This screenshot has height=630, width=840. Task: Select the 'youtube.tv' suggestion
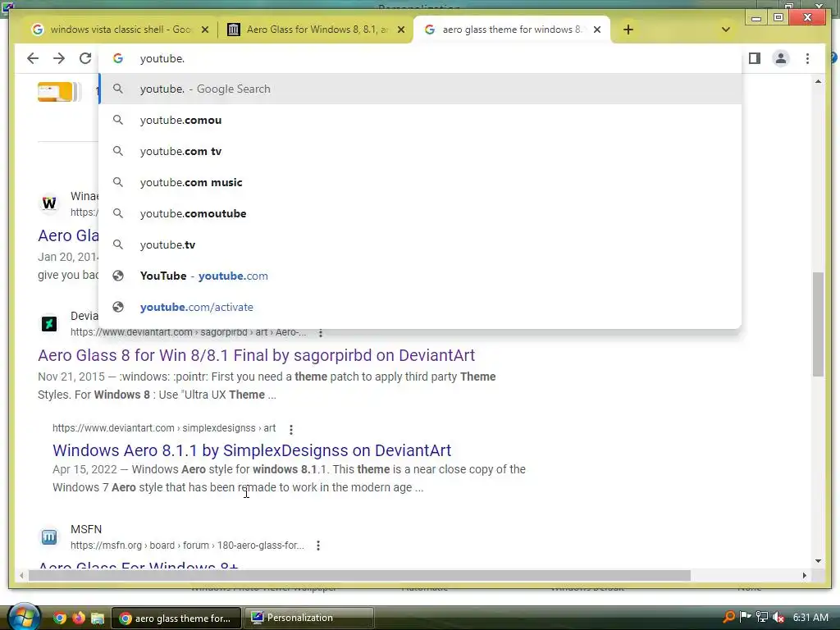[420, 244]
